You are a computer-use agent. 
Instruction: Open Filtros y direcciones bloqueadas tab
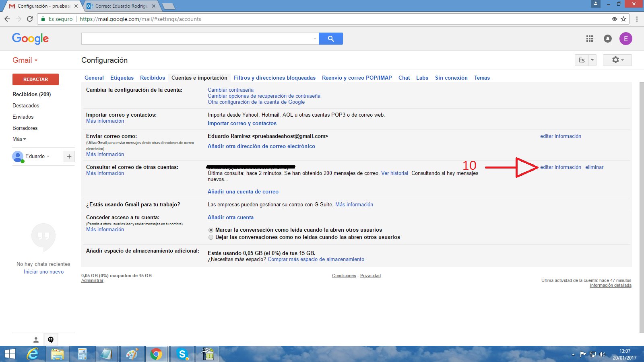point(275,78)
